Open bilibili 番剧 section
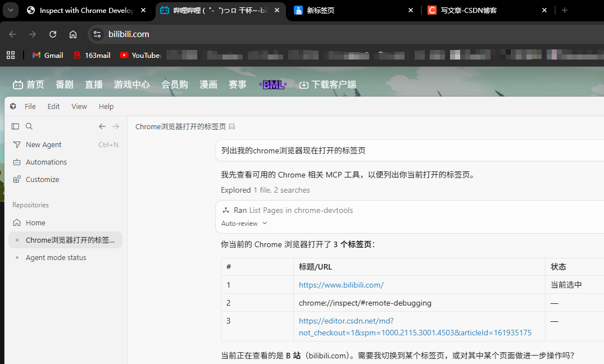This screenshot has height=364, width=604. click(64, 85)
